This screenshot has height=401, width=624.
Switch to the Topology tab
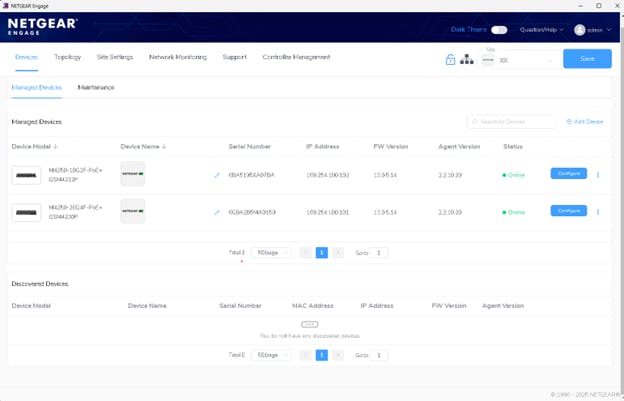point(68,57)
